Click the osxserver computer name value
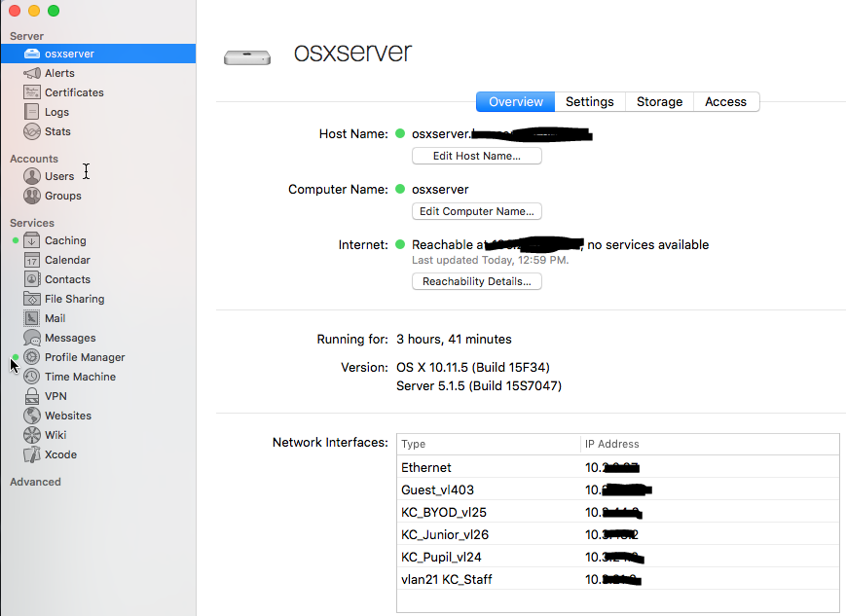Image resolution: width=846 pixels, height=616 pixels. click(440, 190)
